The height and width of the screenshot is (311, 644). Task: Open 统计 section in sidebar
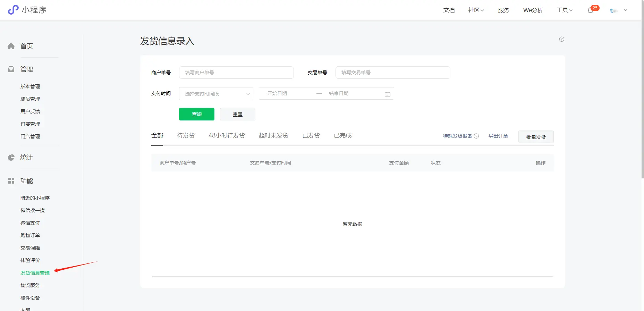click(27, 157)
